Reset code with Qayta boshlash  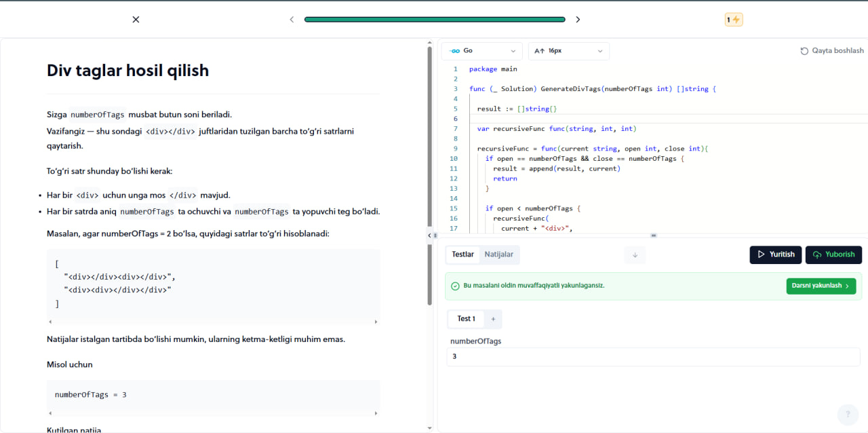(832, 51)
